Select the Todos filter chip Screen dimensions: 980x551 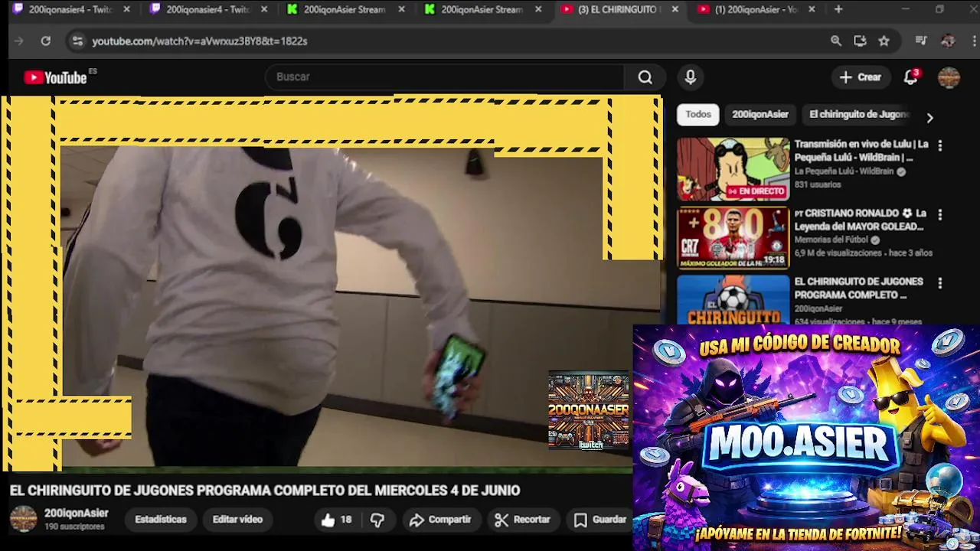[x=698, y=115]
